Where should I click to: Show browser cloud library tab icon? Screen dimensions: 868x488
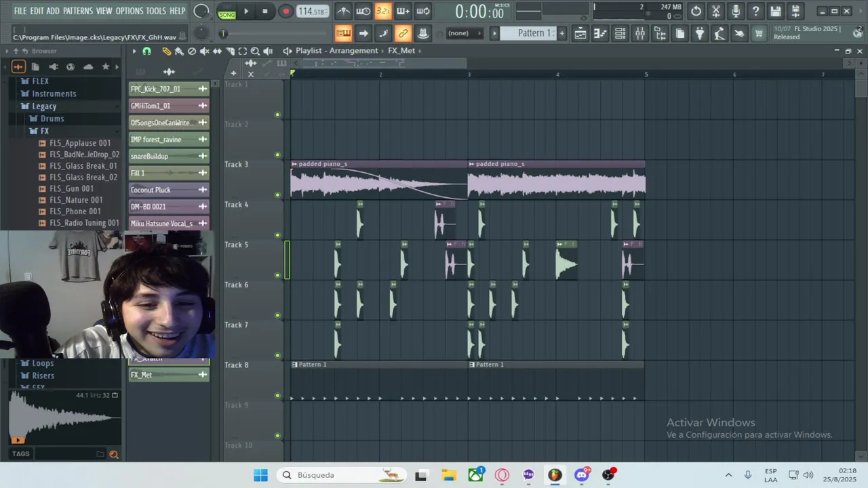click(88, 66)
